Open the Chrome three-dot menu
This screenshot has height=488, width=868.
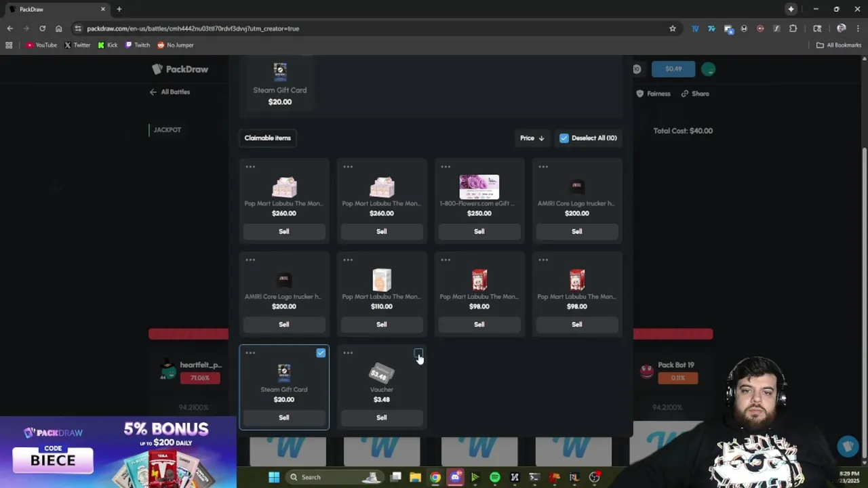click(x=858, y=28)
